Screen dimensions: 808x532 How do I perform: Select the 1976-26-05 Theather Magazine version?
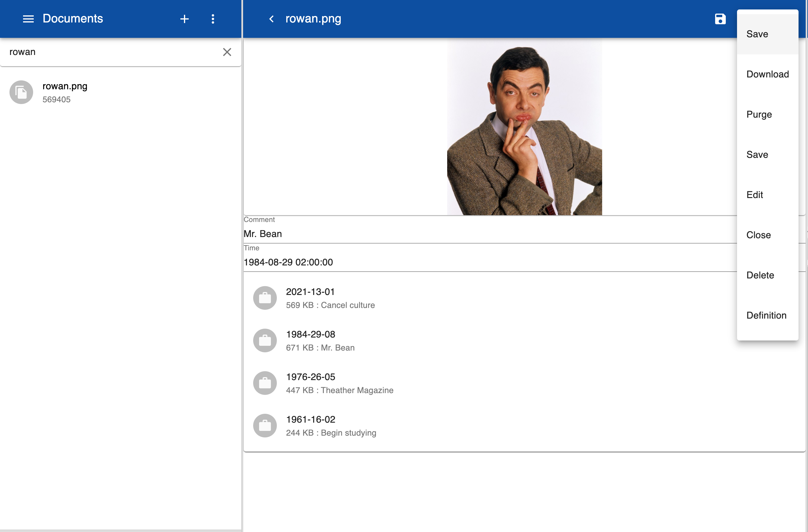(525, 383)
